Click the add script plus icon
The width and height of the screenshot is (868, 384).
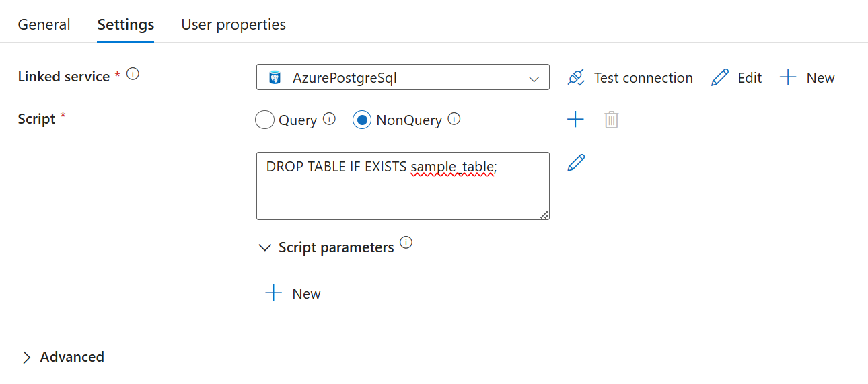point(575,120)
